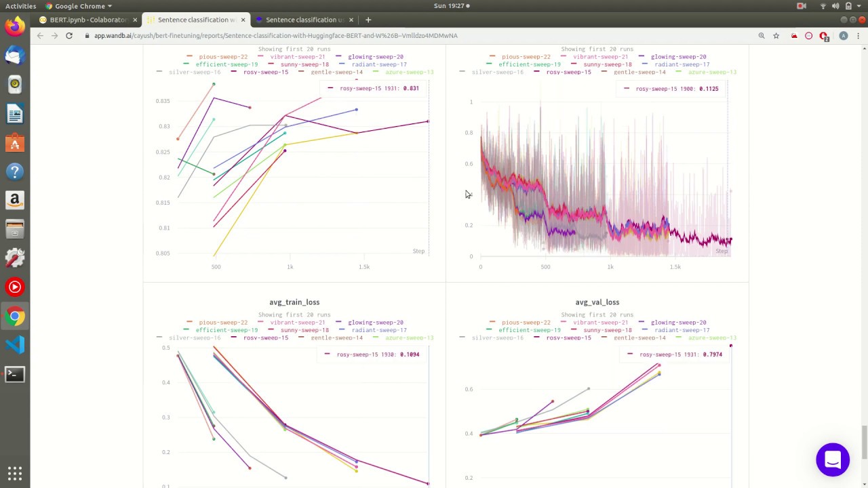Click the page zoom magnifier icon
Image resolution: width=868 pixels, height=488 pixels.
pyautogui.click(x=762, y=36)
